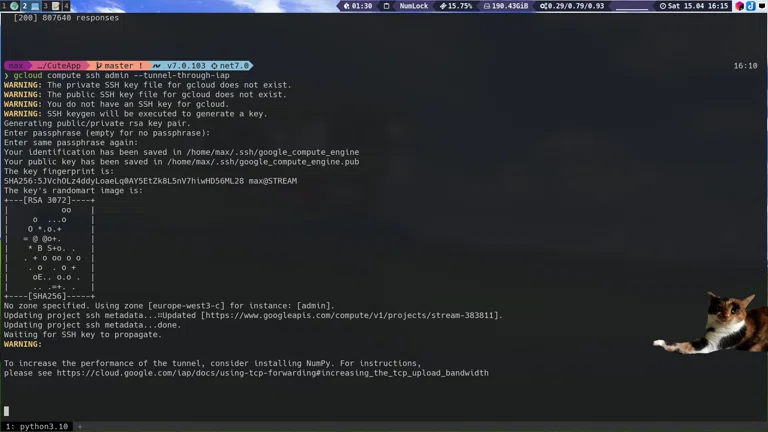Click the 01:30 timer indicator
The image size is (768, 432).
358,6
